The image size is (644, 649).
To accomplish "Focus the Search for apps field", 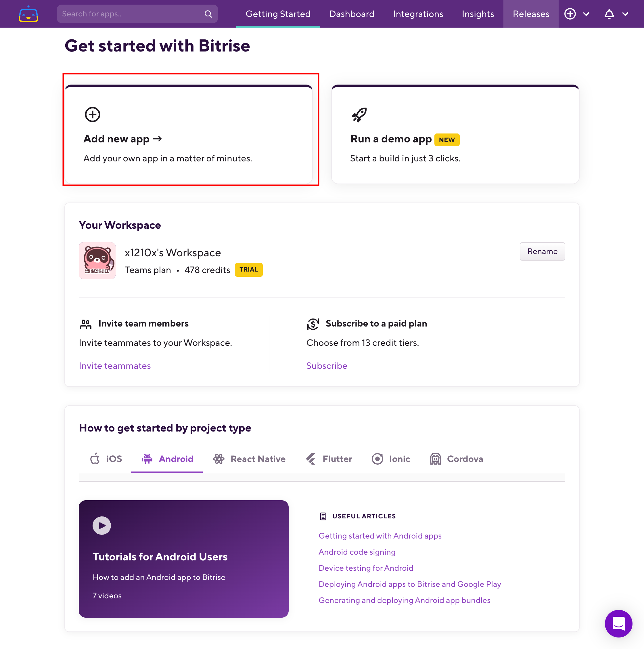I will (137, 14).
